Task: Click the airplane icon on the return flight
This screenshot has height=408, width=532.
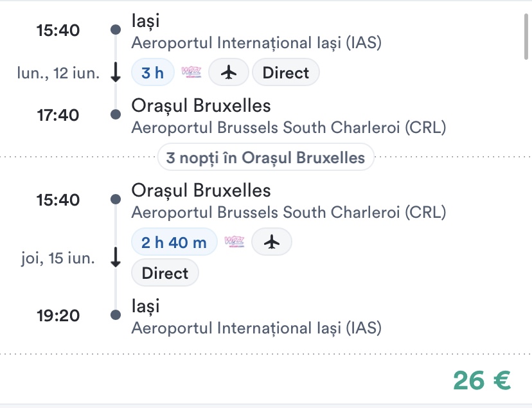Action: click(272, 242)
